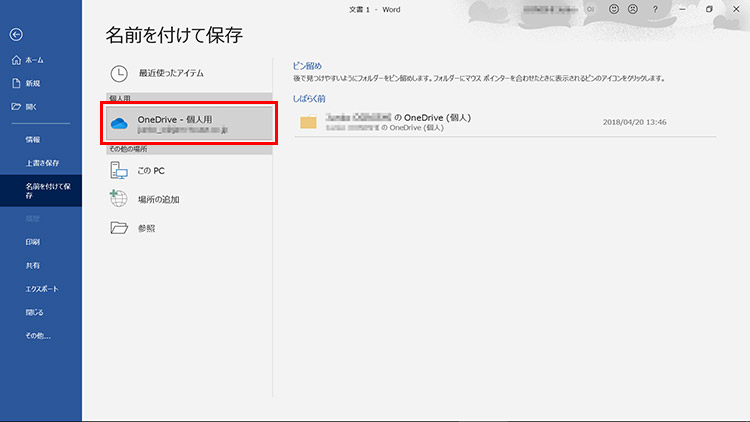The height and width of the screenshot is (422, 750).
Task: Choose OneDrive - 個人用 as save location
Action: tap(188, 124)
